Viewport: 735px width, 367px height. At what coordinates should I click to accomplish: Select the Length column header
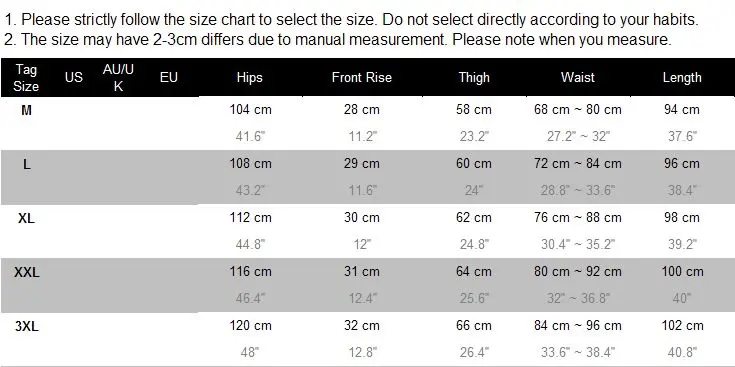pos(682,77)
